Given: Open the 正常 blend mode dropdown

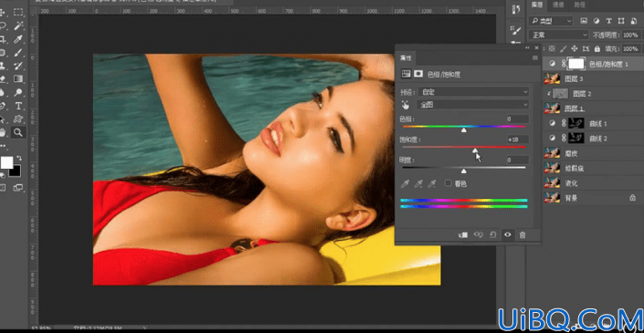Looking at the screenshot, I should [x=559, y=35].
